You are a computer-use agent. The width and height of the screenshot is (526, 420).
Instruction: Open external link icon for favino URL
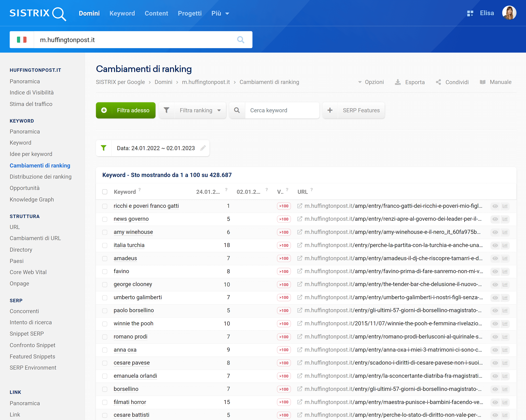(x=300, y=271)
